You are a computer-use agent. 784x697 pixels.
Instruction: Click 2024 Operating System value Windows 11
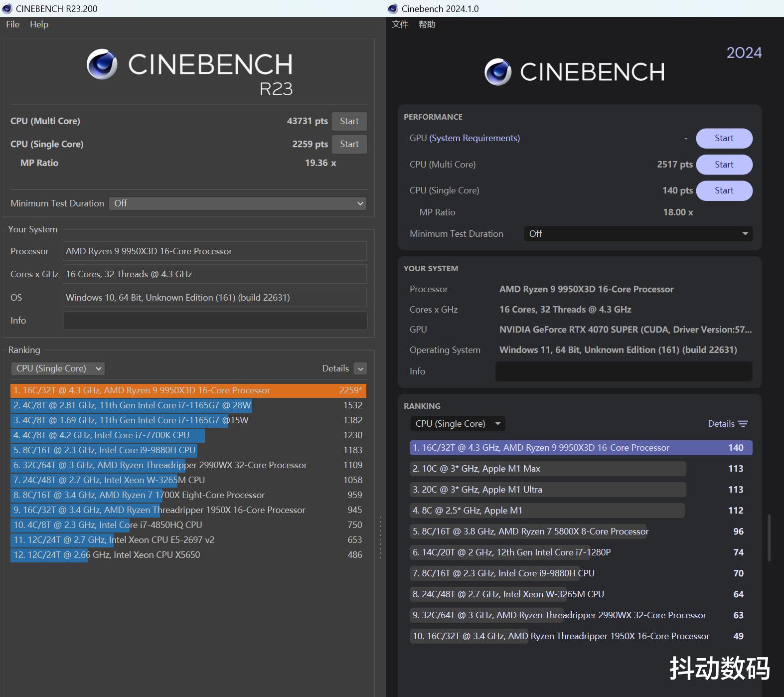[x=618, y=350]
